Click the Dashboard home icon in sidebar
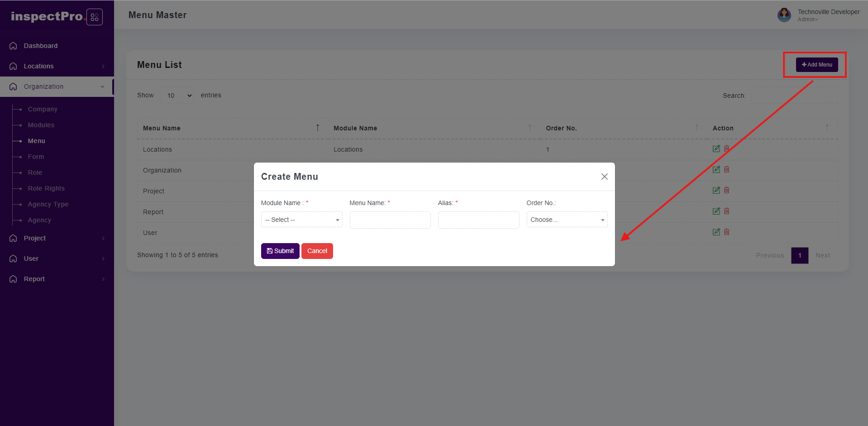 pyautogui.click(x=14, y=46)
